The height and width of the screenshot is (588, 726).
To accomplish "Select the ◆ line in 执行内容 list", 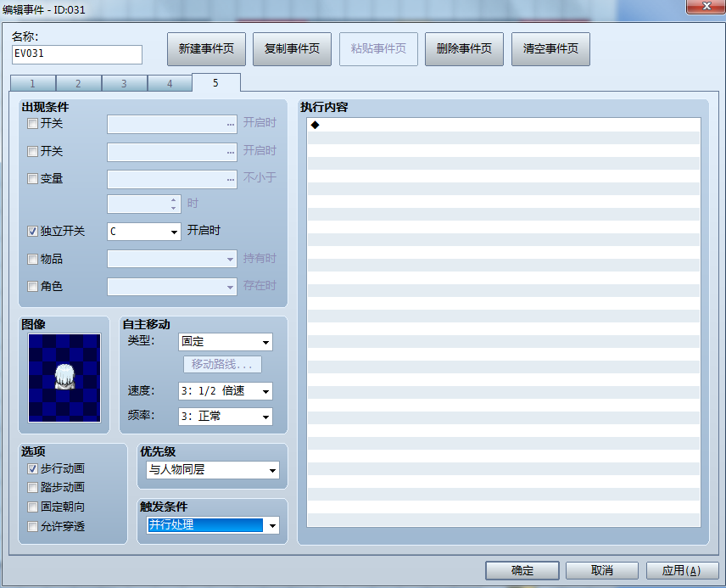I will coord(504,125).
